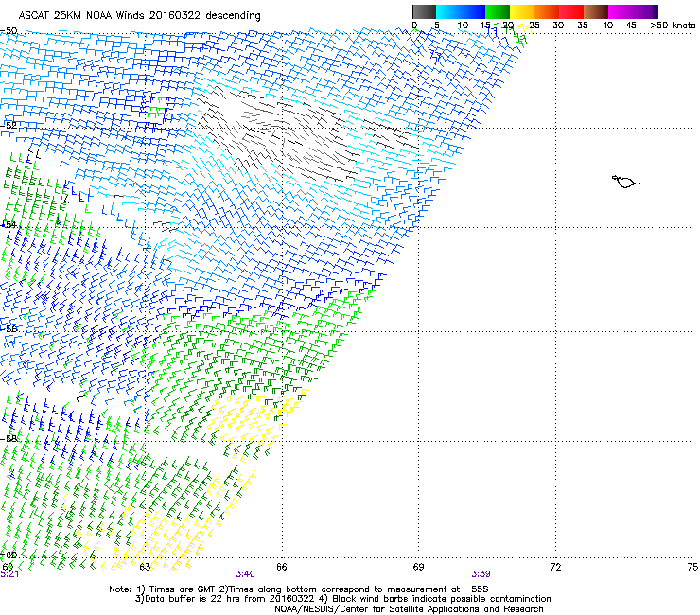The width and height of the screenshot is (700, 615).
Task: Click the chart title "ASCAT 25KM NOAA Winds 20160322 descending"
Action: pos(139,15)
